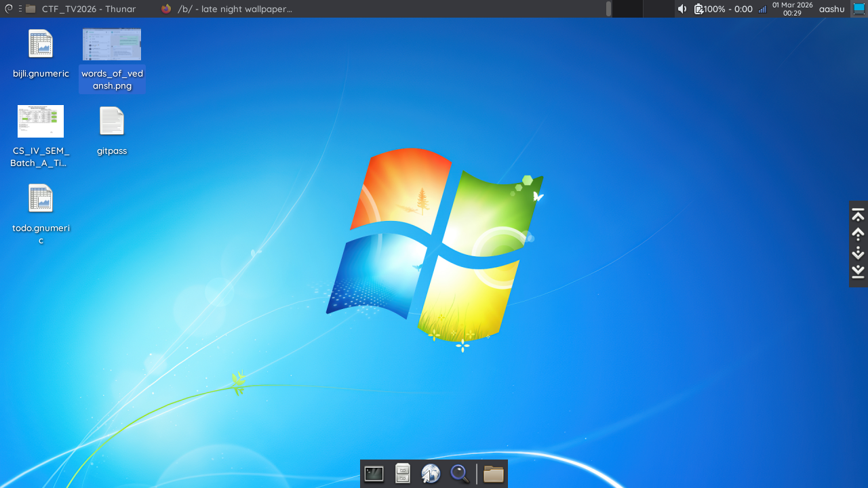This screenshot has width=868, height=488.
Task: Switch to the Firefox /b/ wallpaper window
Action: click(x=227, y=9)
